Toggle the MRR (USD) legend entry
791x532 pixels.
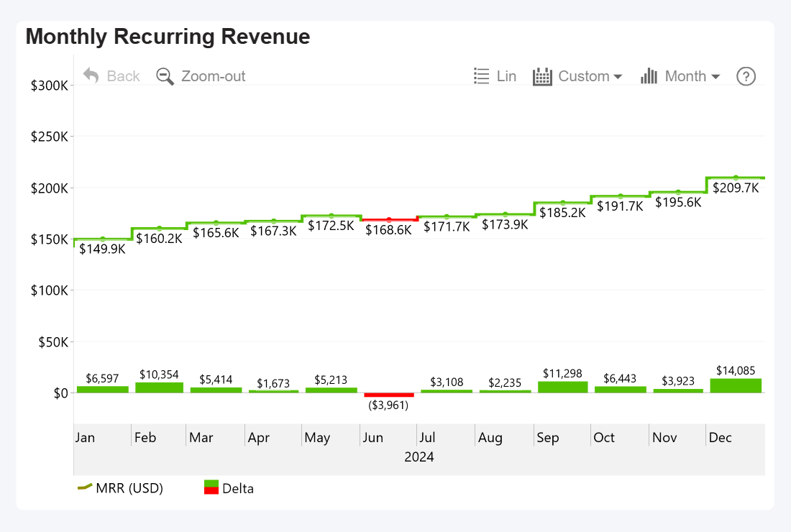pos(119,487)
